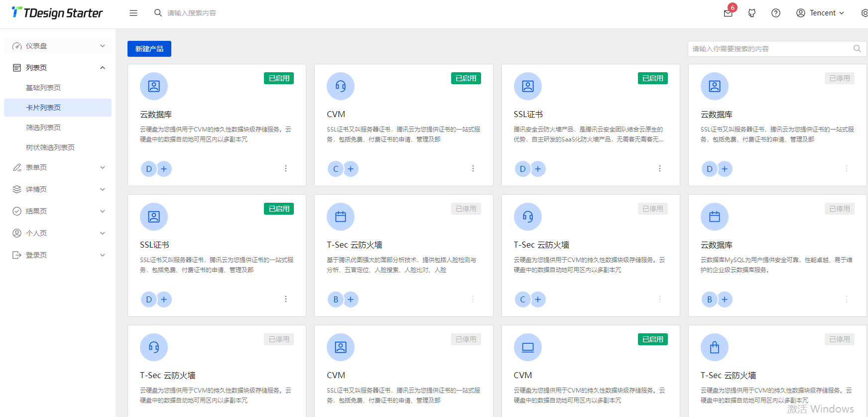Click the 已启用 tag on the CVM card with the laptop icon
Screen dimensions: 868x417
[x=653, y=339]
